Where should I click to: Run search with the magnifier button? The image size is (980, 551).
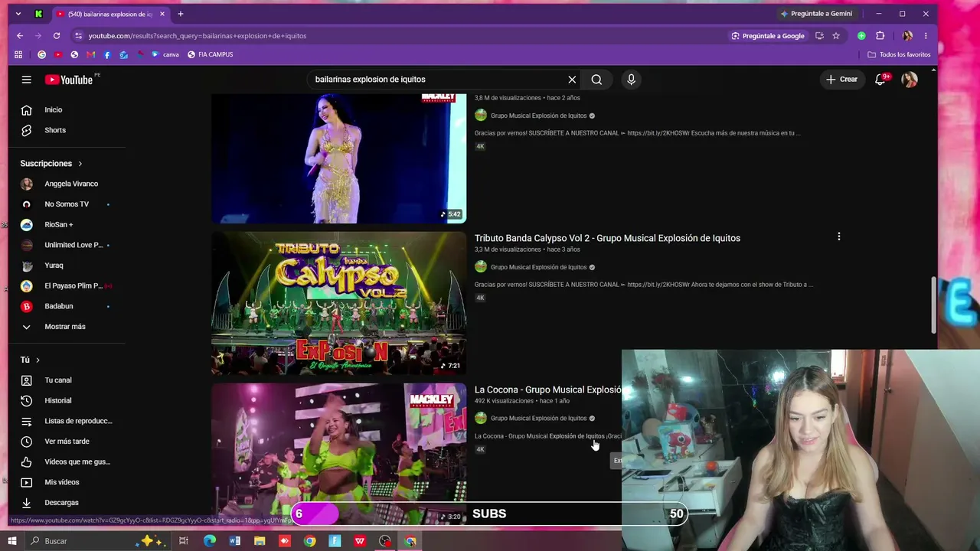(x=596, y=80)
